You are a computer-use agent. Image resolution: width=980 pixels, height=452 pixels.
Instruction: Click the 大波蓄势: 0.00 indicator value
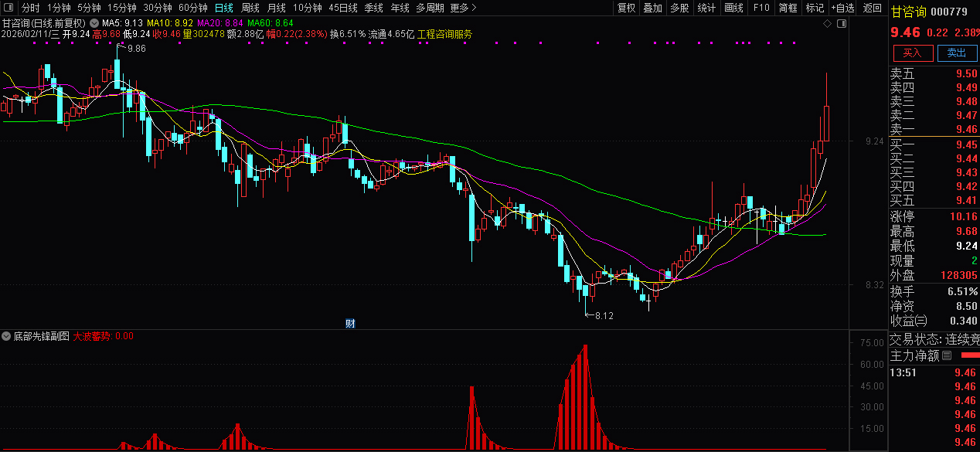(x=104, y=336)
